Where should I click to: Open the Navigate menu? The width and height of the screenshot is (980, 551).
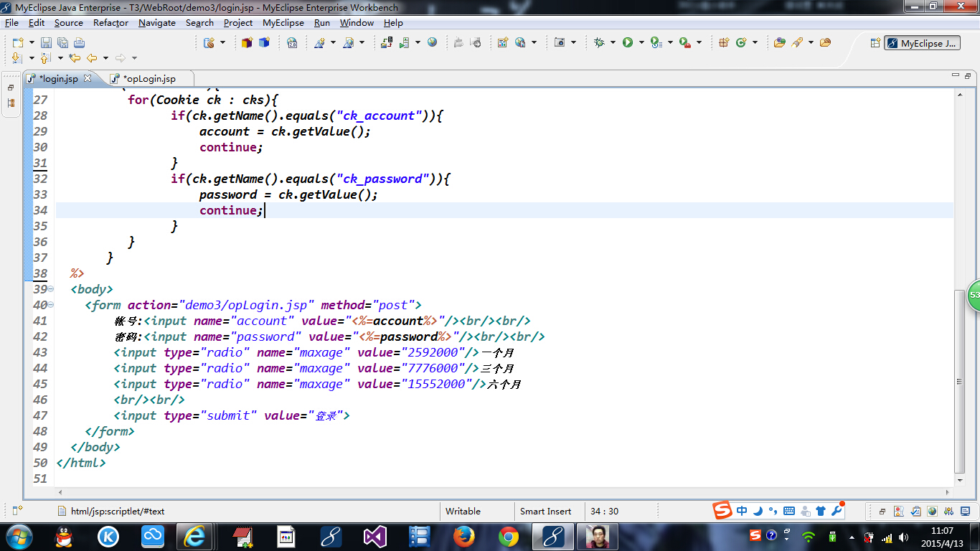point(157,22)
